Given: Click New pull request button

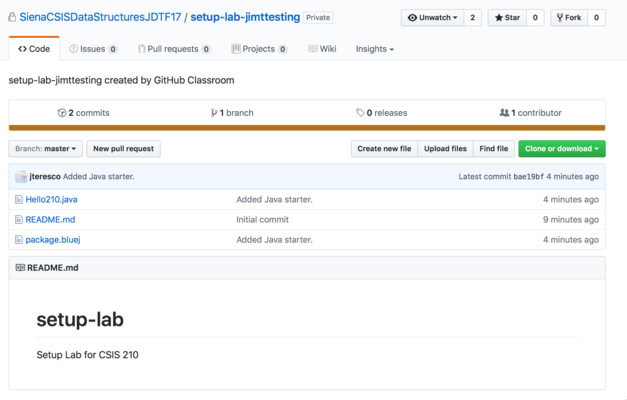Looking at the screenshot, I should (x=123, y=148).
